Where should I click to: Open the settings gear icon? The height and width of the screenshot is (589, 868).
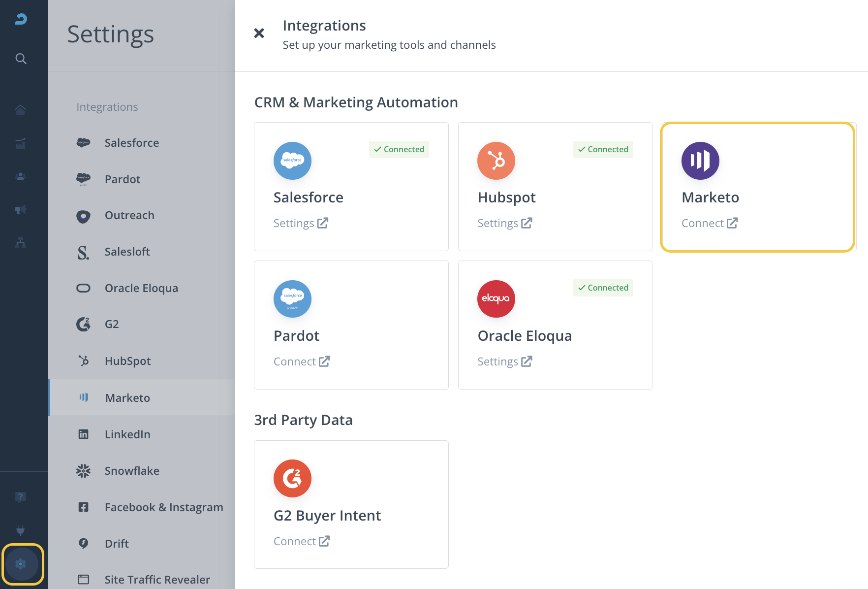click(x=21, y=564)
